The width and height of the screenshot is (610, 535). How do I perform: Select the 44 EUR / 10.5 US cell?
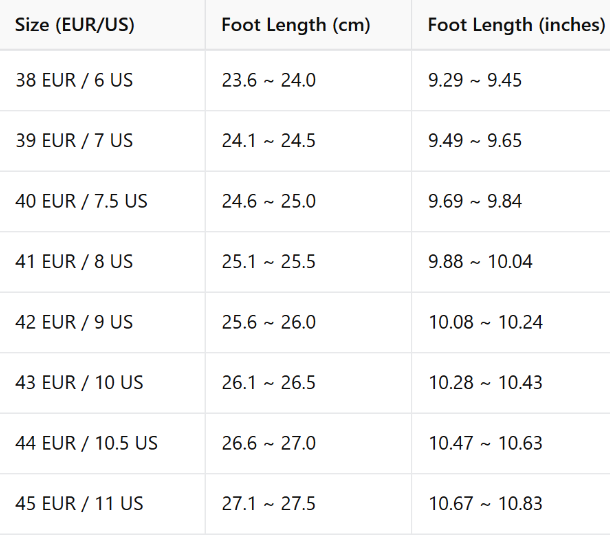[86, 443]
